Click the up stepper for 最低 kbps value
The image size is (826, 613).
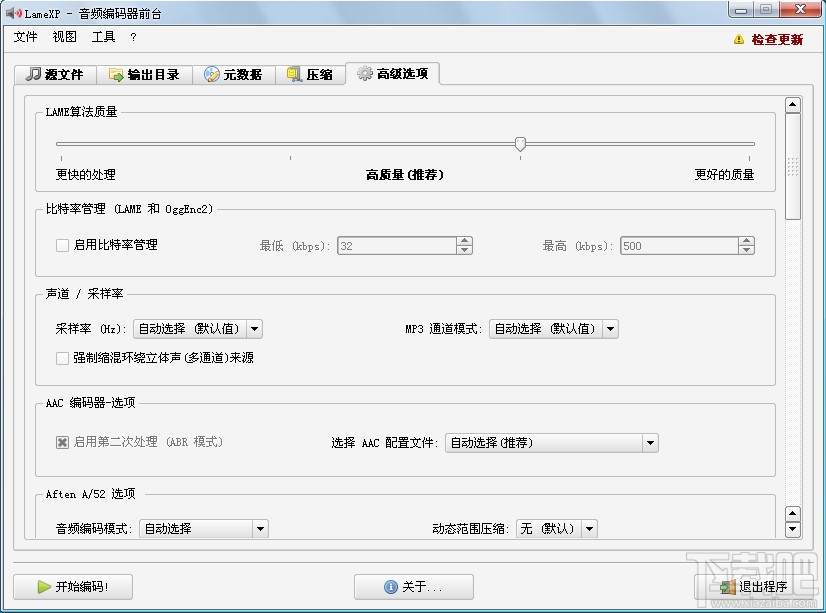[462, 240]
